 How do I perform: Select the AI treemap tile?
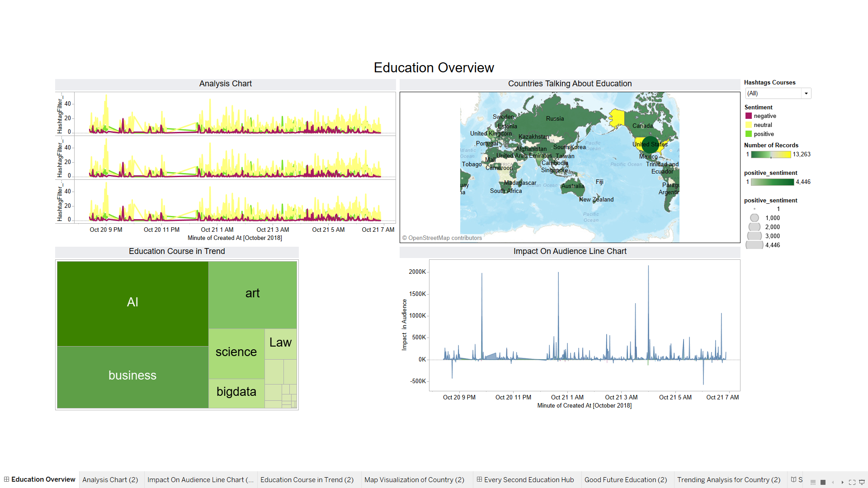pos(132,302)
